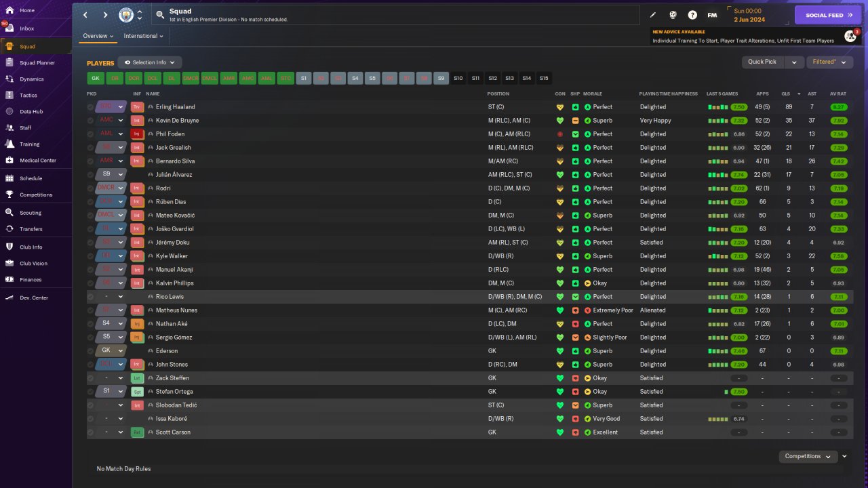Open the Inbox icon in sidebar

[x=9, y=28]
